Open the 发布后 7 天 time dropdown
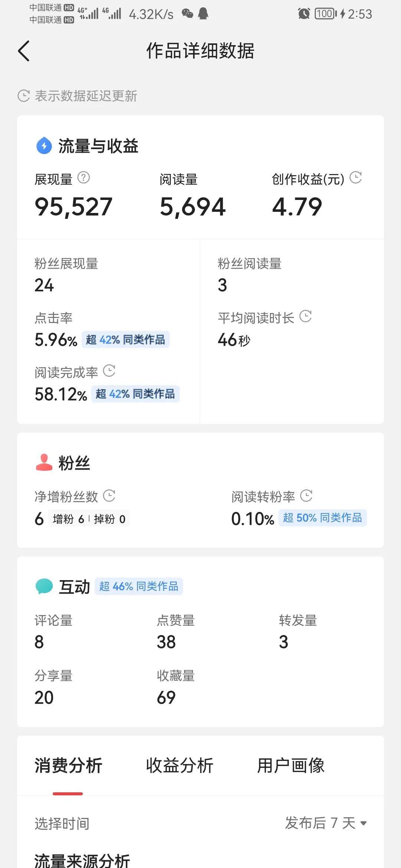The height and width of the screenshot is (868, 401). pos(326,823)
